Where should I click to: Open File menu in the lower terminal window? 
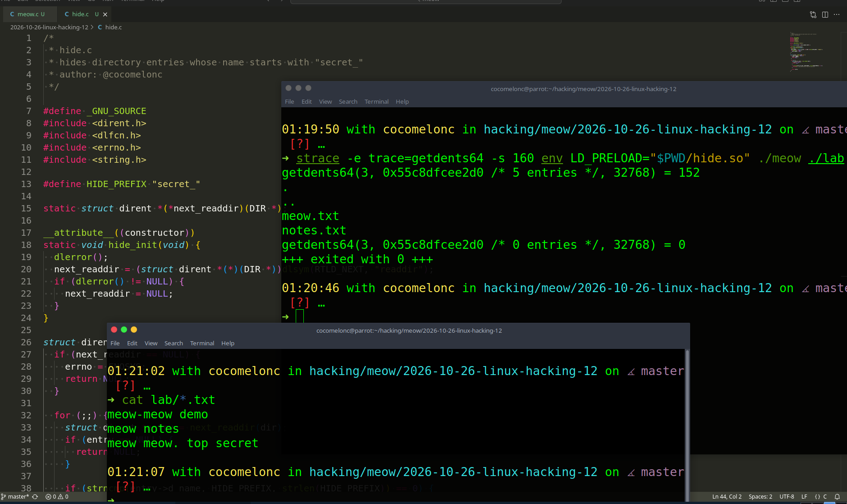(115, 343)
